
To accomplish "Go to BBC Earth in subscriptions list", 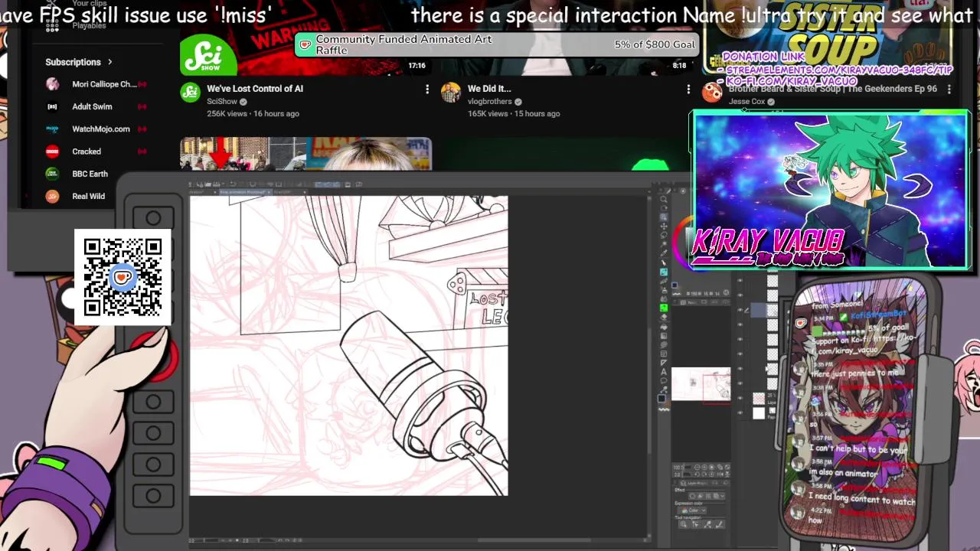I will (x=90, y=174).
